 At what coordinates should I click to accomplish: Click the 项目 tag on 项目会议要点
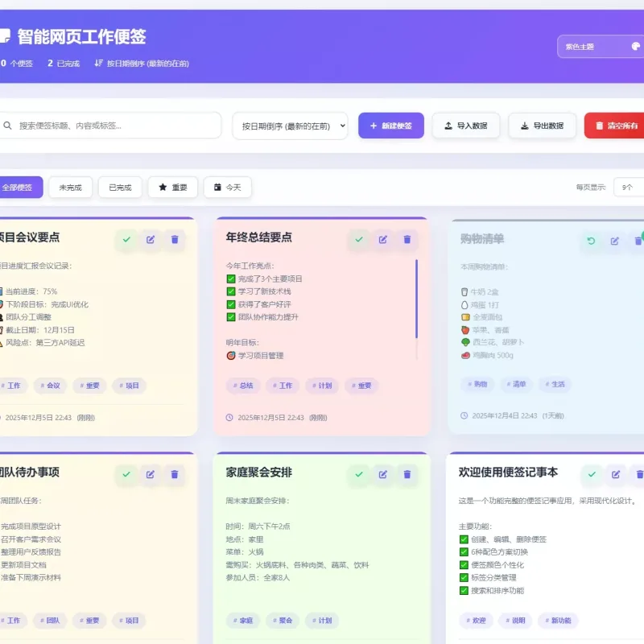point(129,386)
